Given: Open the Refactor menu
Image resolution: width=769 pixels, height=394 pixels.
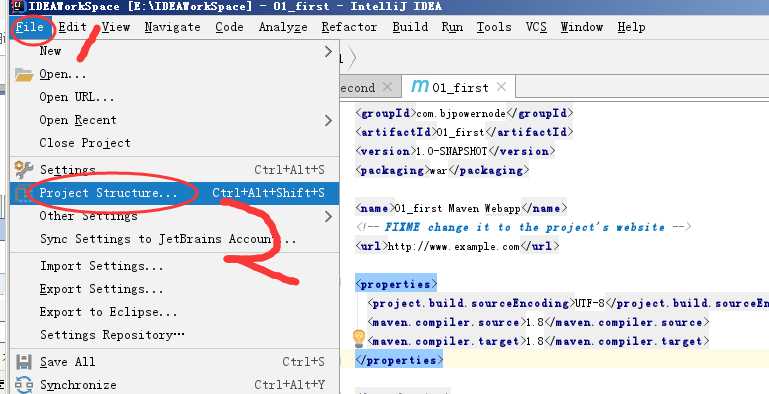Looking at the screenshot, I should pos(349,27).
